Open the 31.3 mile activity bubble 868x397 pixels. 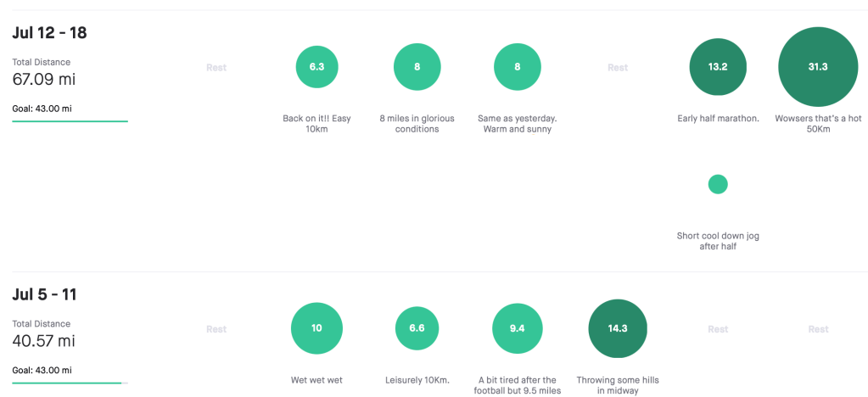(x=818, y=68)
